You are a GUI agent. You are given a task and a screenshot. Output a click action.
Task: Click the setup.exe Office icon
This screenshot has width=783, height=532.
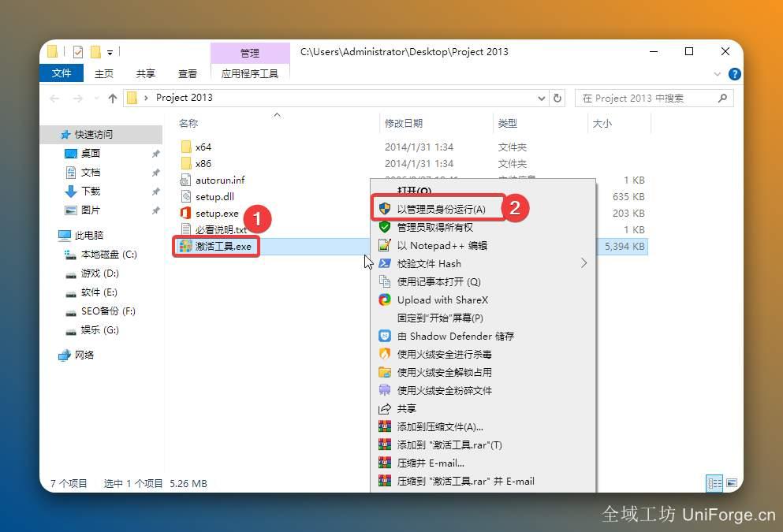click(186, 213)
